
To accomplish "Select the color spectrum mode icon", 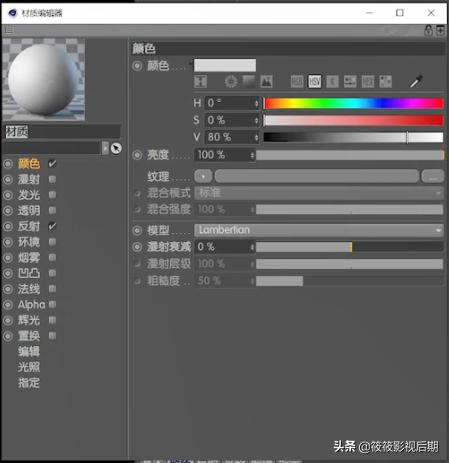I will (x=249, y=81).
